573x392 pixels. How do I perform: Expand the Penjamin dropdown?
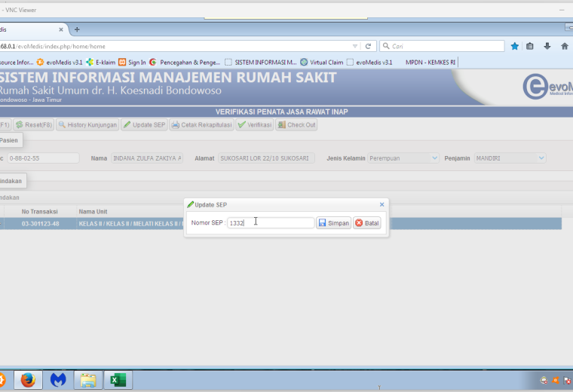click(x=541, y=158)
